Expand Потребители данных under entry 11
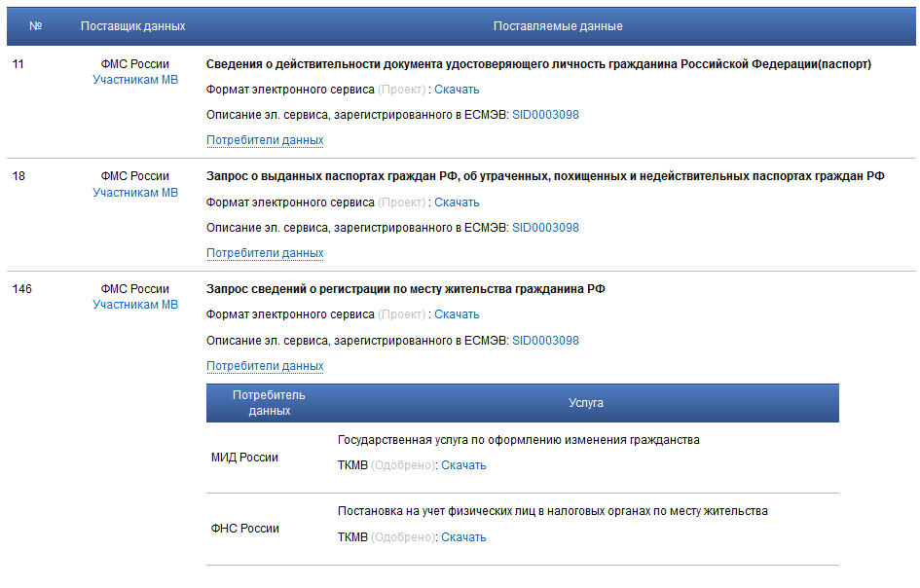Image resolution: width=920 pixels, height=588 pixels. pos(264,139)
